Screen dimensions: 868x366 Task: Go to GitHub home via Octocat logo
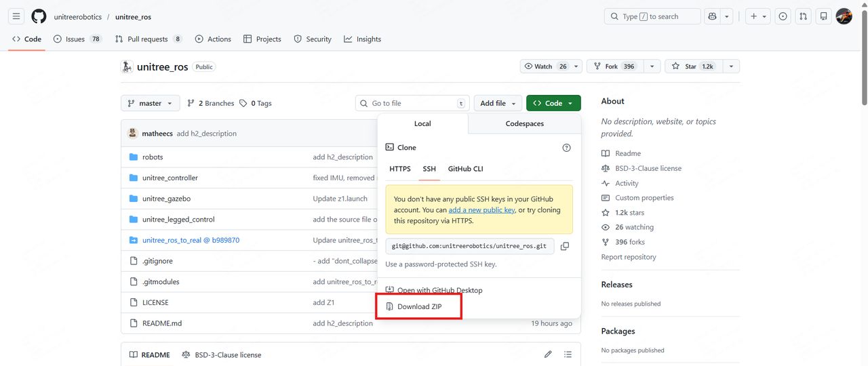(39, 16)
